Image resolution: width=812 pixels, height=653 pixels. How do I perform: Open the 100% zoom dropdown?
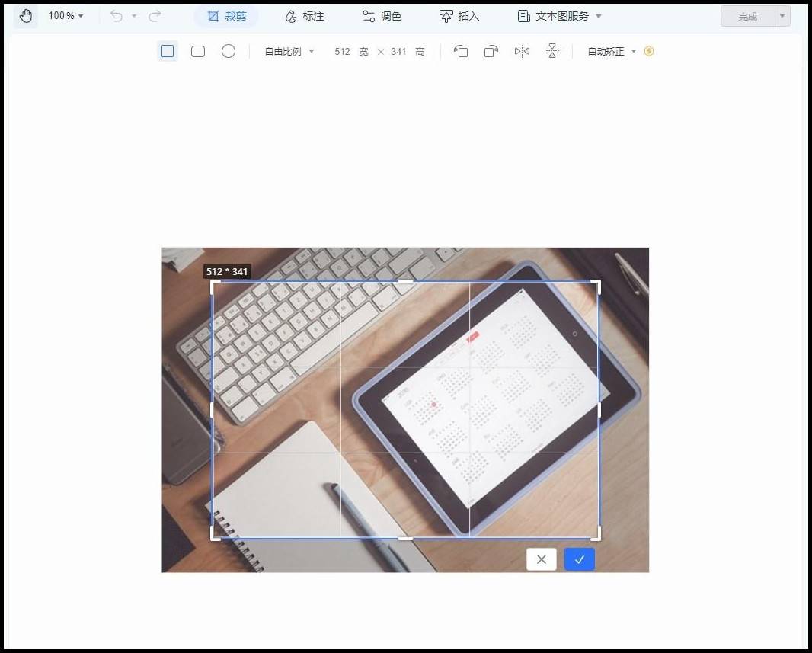pyautogui.click(x=66, y=16)
